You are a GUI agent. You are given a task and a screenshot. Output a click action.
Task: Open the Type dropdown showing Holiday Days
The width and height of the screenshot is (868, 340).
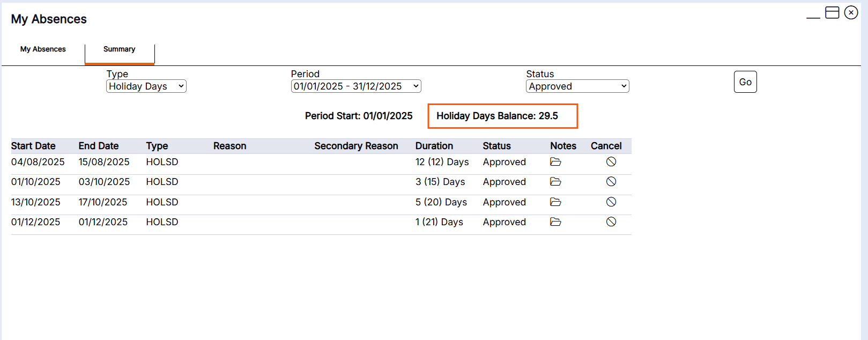pyautogui.click(x=146, y=86)
